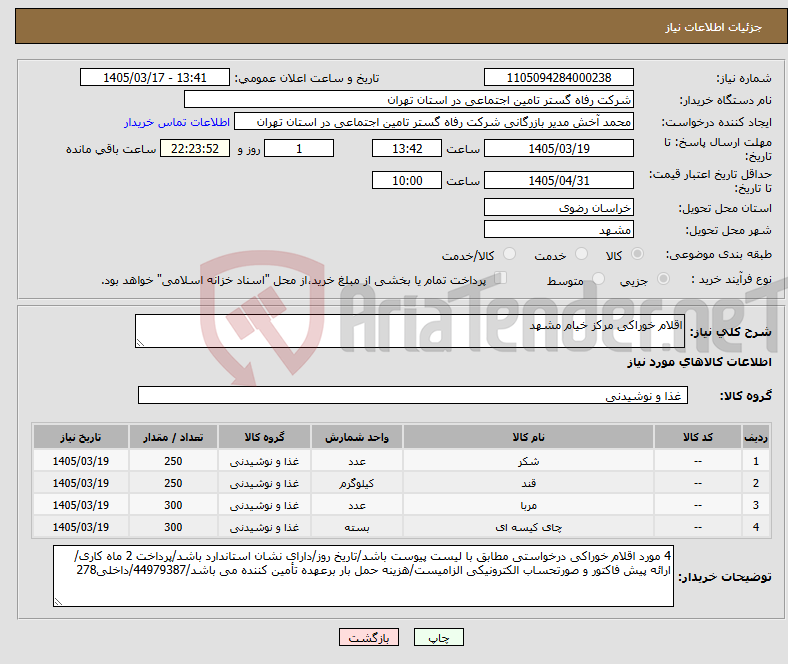
Task: Click the quantity 300 in مربا row
Action: coord(173,505)
